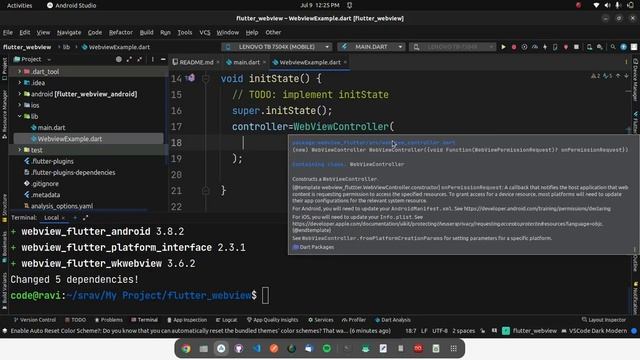Open the package webview_controller.dart link in popup
The height and width of the screenshot is (360, 640).
(373, 142)
